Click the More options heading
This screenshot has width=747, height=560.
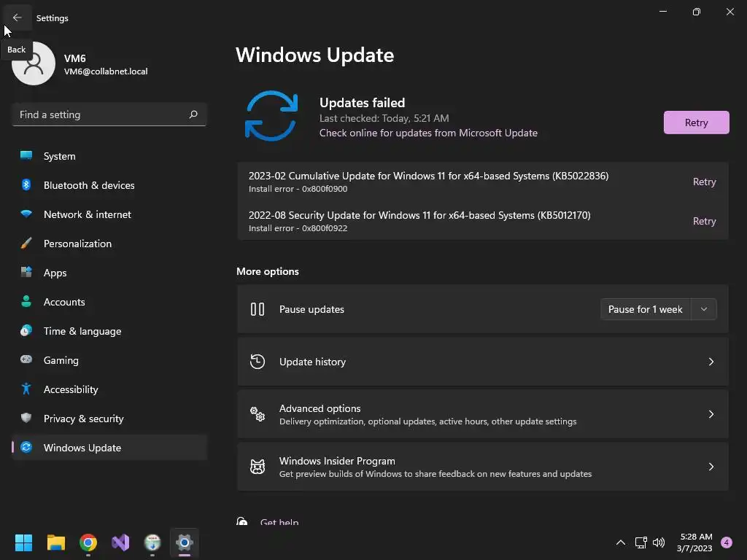(268, 271)
